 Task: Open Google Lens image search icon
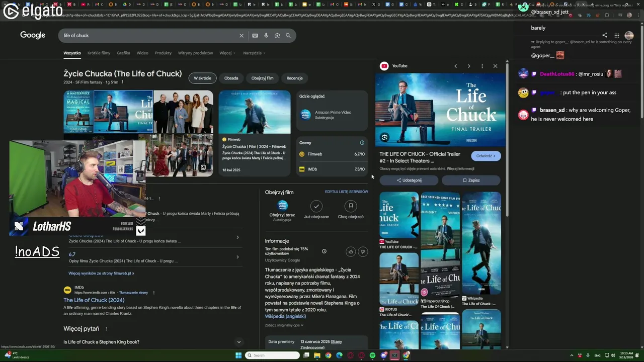click(277, 36)
